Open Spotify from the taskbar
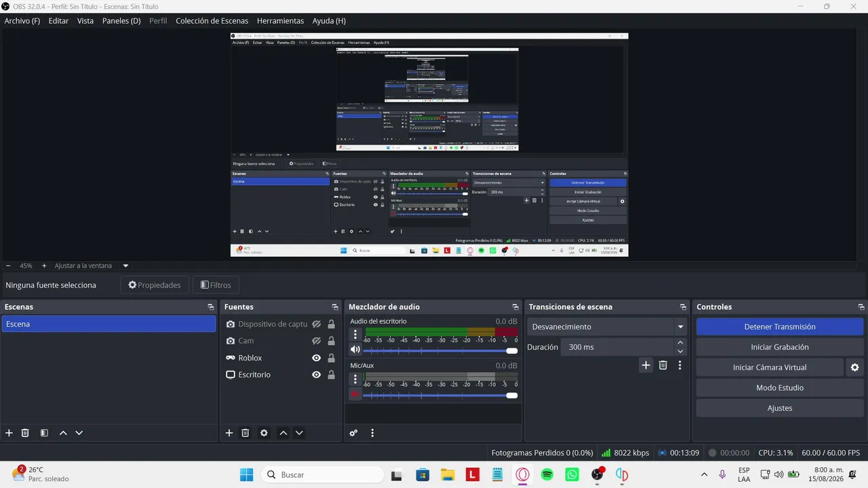 pyautogui.click(x=547, y=475)
